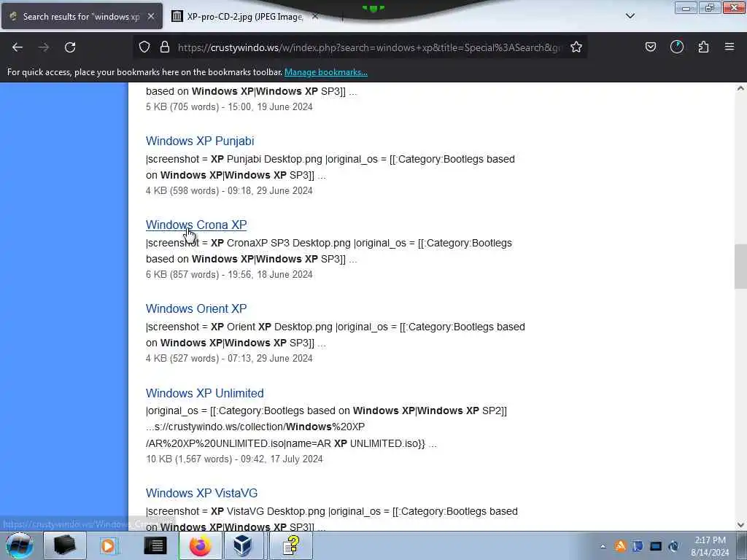Click the orange tray notification icon

620,546
